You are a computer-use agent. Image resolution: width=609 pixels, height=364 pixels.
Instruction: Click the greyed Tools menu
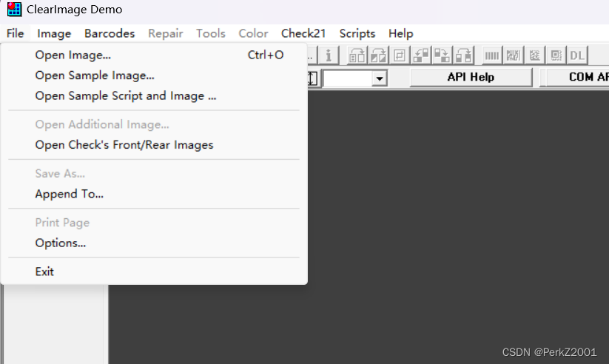coord(210,33)
